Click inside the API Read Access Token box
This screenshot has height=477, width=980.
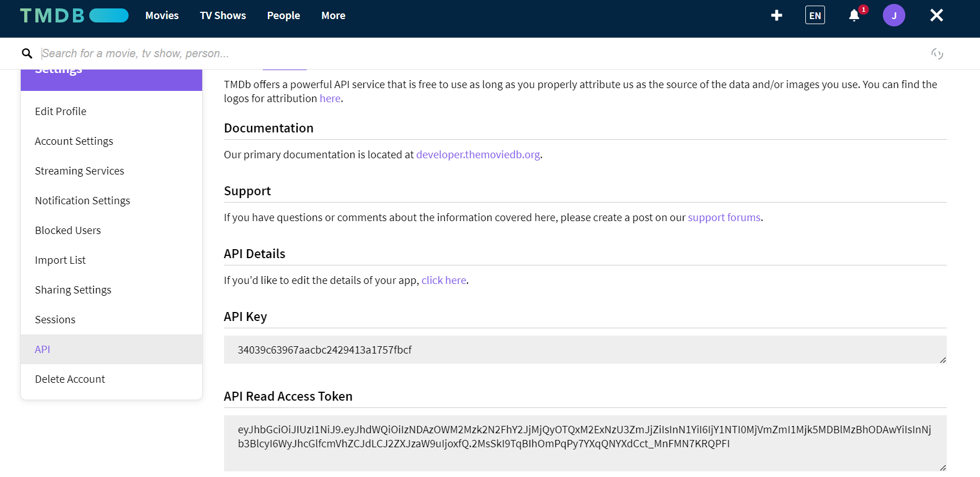click(x=585, y=443)
